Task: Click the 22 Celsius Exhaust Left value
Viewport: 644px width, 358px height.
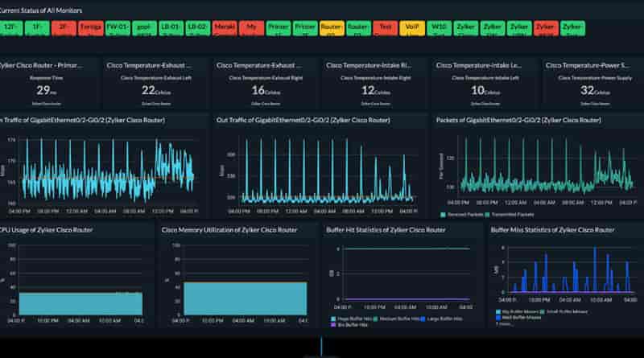Action: [156, 90]
